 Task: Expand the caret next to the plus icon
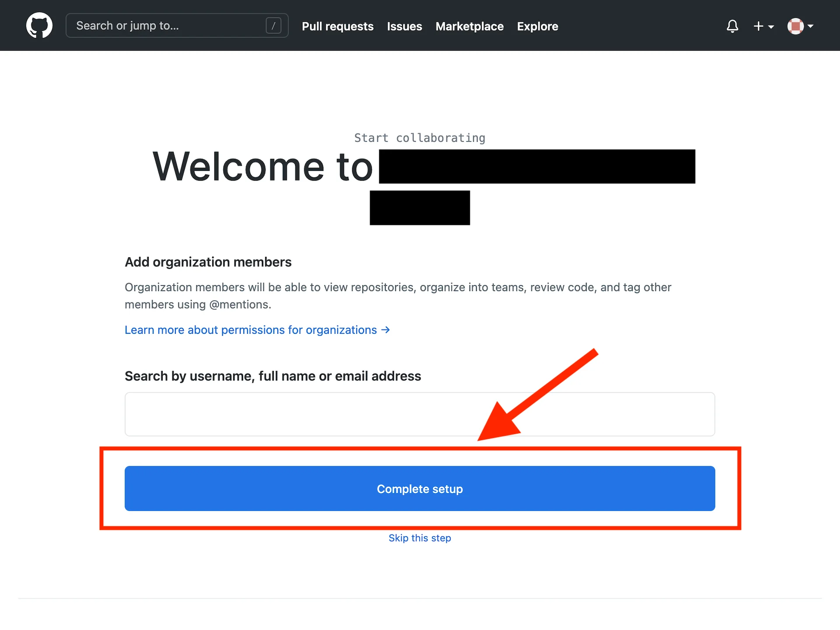pos(771,27)
